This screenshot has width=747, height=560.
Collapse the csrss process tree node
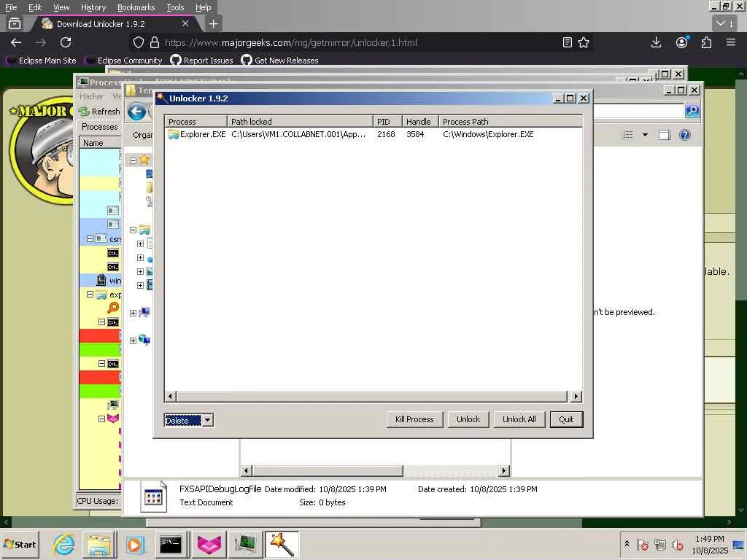tap(90, 238)
